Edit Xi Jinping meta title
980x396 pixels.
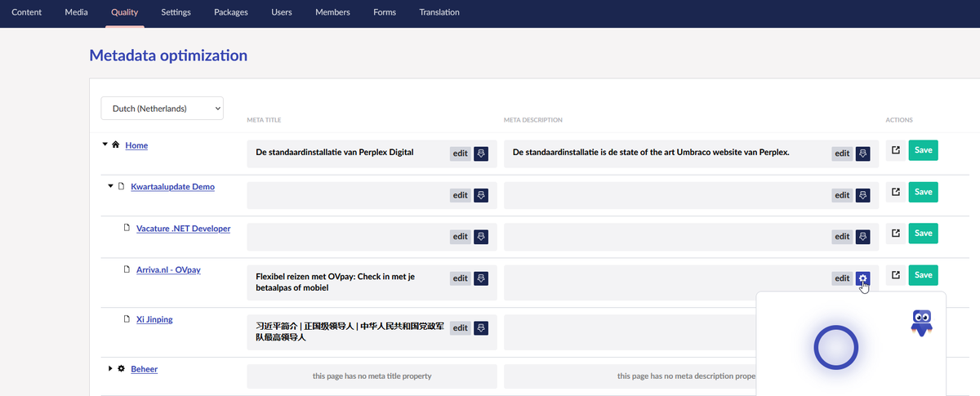click(x=461, y=328)
